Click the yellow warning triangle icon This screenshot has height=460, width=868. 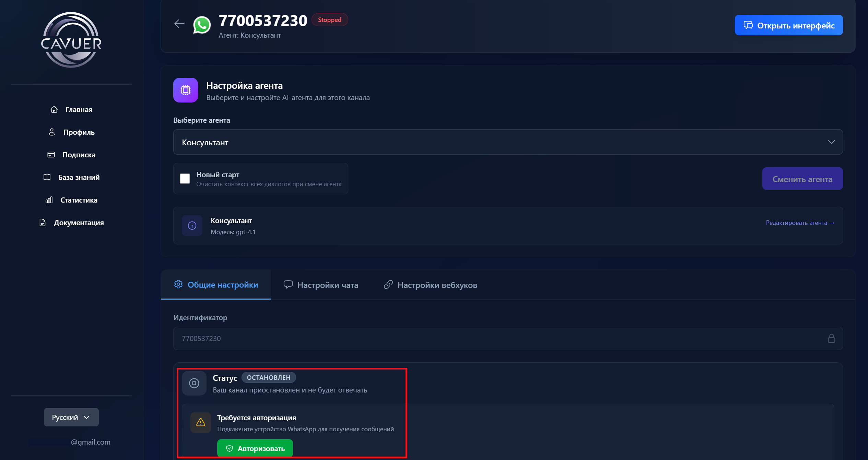[201, 422]
